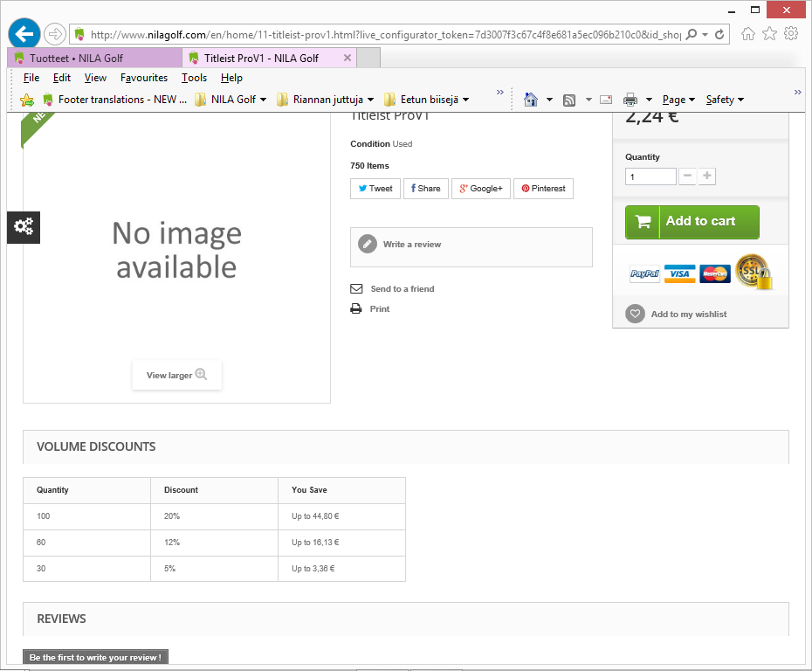Click the Print link under product info
Screen dimensions: 812x671
[x=380, y=308]
